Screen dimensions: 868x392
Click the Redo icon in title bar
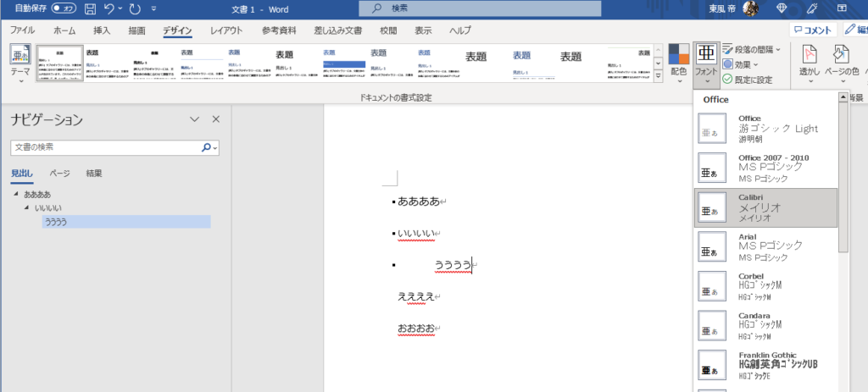(x=133, y=8)
